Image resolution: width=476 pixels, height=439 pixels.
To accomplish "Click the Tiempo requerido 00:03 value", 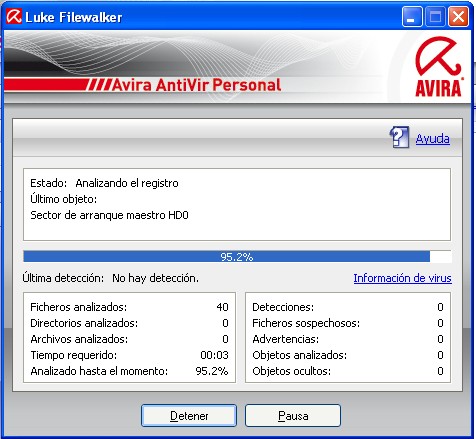I will click(x=214, y=355).
